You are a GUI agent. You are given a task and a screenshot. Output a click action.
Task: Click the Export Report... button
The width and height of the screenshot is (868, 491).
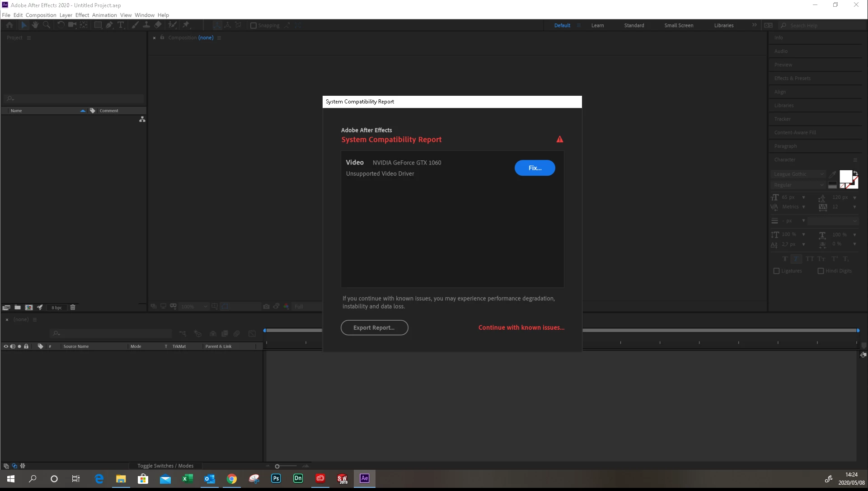click(374, 327)
